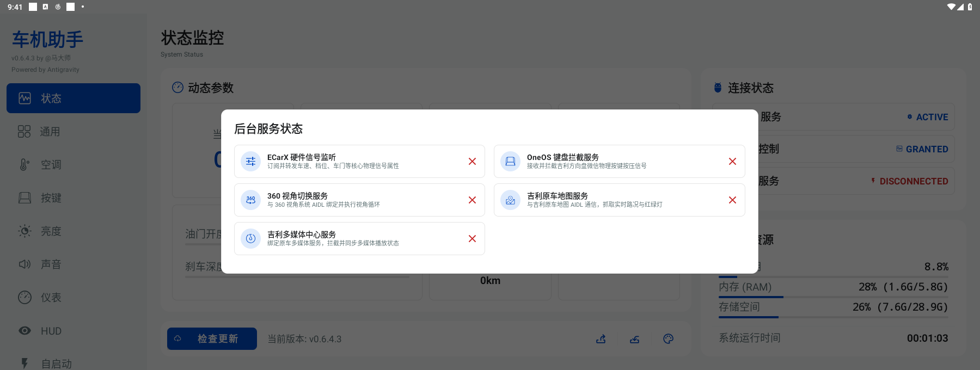Click the 系统运行时间 value 00:01:03
The width and height of the screenshot is (980, 370).
tap(927, 338)
